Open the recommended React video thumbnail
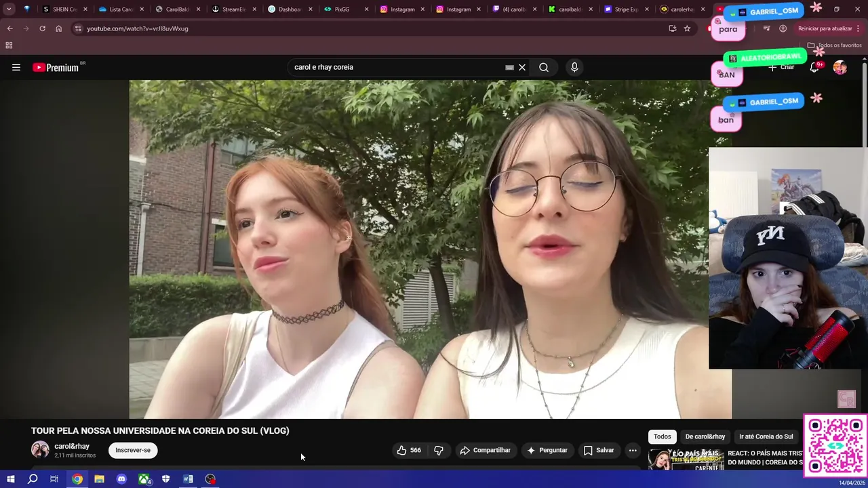 click(x=686, y=460)
